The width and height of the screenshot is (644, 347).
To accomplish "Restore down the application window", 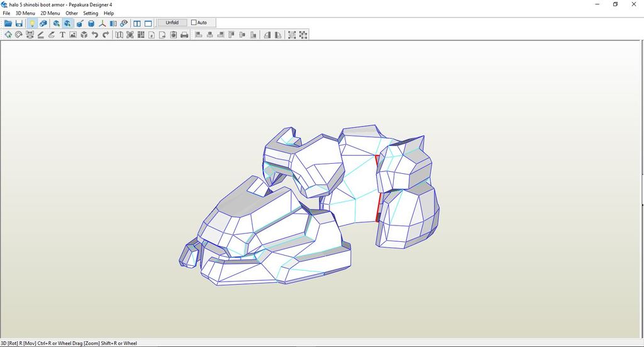I will 615,4.
